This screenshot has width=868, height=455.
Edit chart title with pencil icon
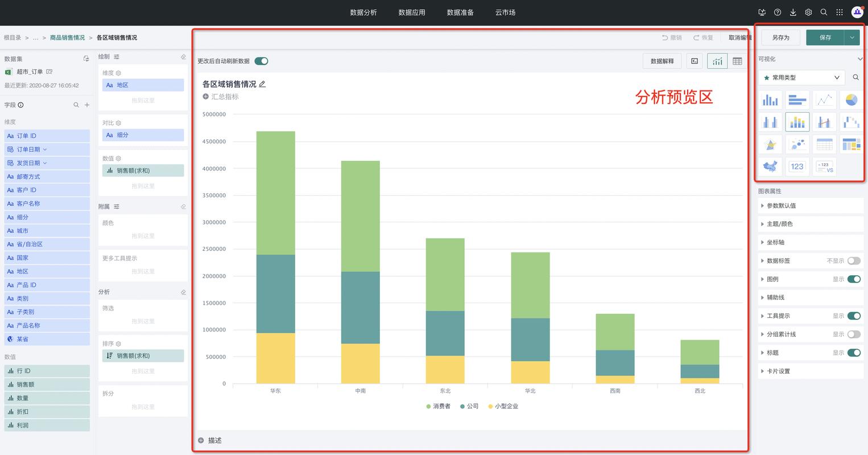[x=262, y=84]
